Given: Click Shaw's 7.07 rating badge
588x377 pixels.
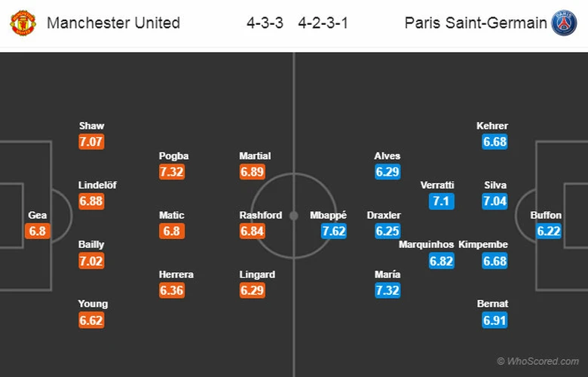Looking at the screenshot, I should pyautogui.click(x=92, y=142).
